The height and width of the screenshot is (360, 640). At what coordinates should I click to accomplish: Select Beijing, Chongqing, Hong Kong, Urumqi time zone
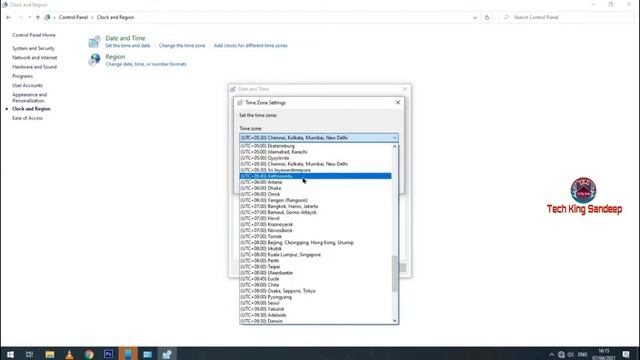(x=316, y=242)
